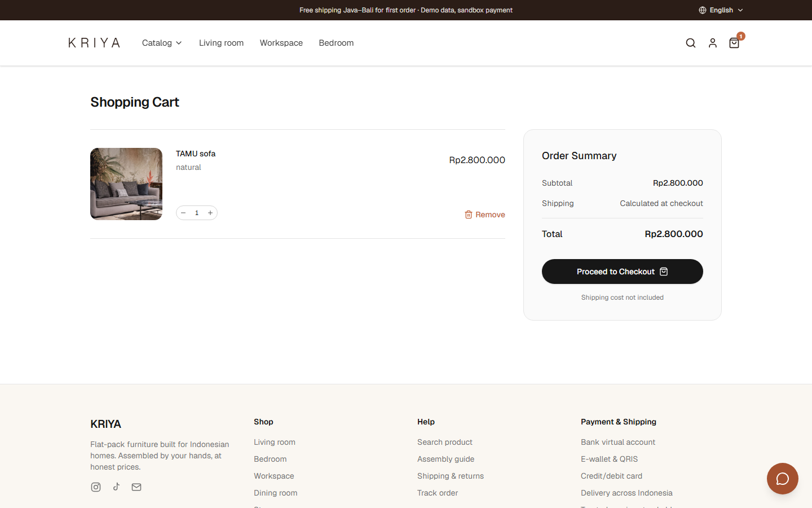Open Assembly guide help link
Screen dimensions: 812x508
click(x=446, y=459)
